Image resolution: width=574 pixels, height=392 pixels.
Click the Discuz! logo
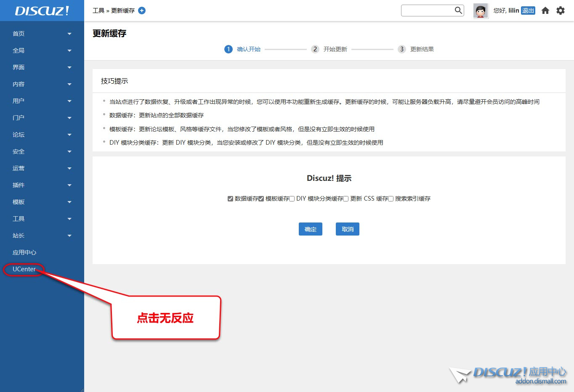point(42,11)
